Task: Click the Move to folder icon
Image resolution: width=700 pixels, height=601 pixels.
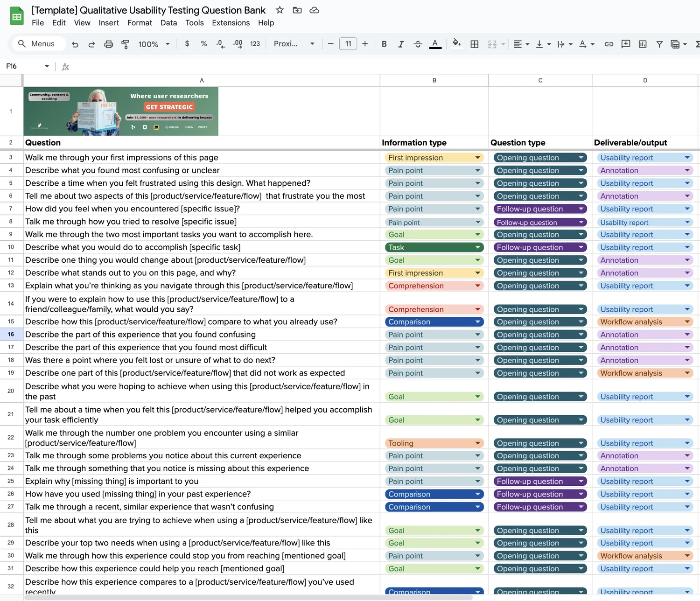Action: tap(297, 10)
